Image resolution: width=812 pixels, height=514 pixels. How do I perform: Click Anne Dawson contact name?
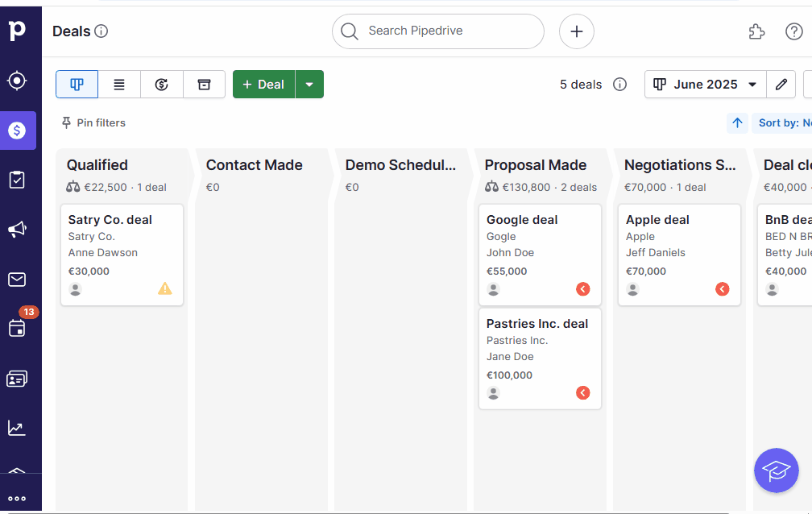coord(103,253)
